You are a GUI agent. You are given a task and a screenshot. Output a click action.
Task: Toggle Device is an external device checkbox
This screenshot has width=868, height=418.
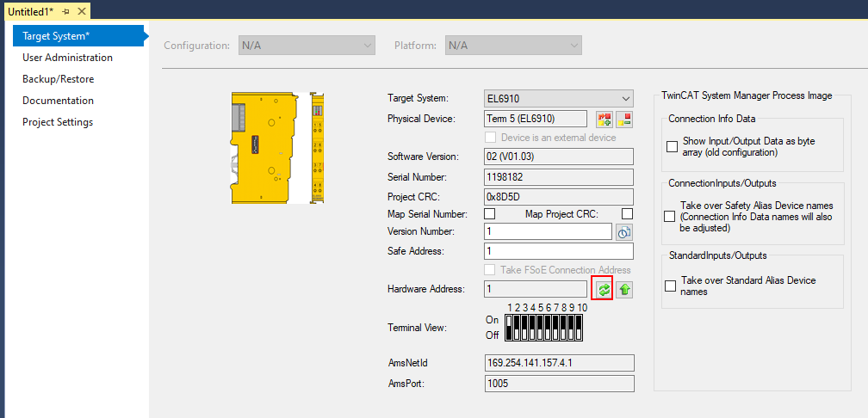click(x=490, y=137)
